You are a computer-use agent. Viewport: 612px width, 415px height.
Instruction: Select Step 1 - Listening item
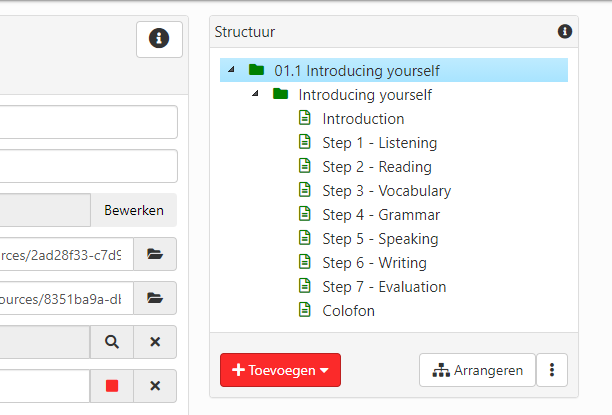coord(379,143)
